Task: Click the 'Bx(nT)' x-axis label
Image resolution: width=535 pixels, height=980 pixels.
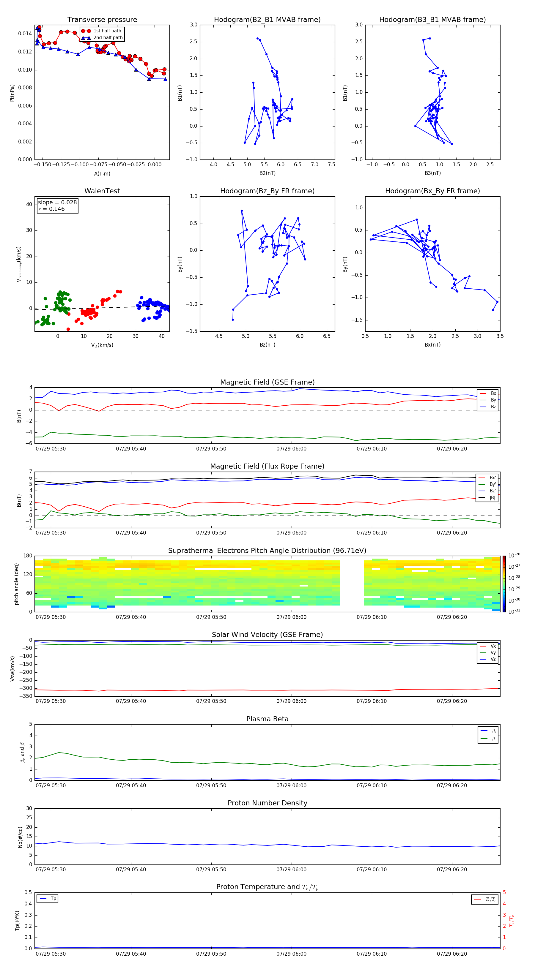Action: point(432,345)
